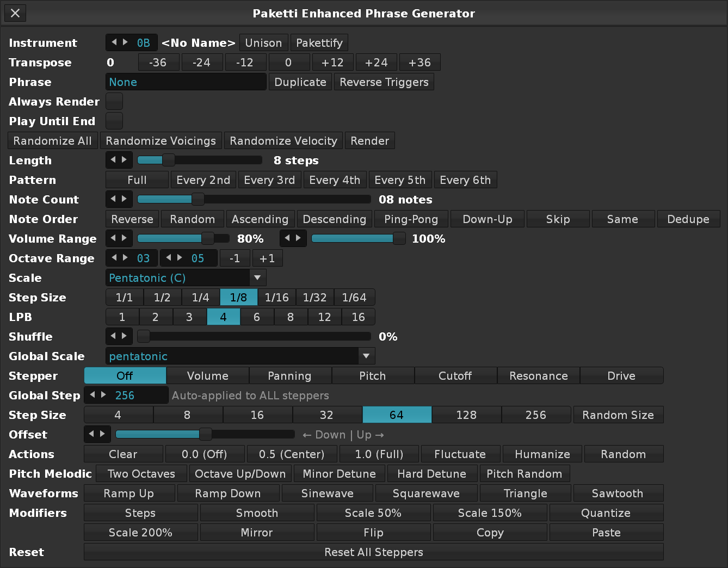Screen dimensions: 728x568
Task: Decrease Note Count with left arrow
Action: [x=113, y=199]
